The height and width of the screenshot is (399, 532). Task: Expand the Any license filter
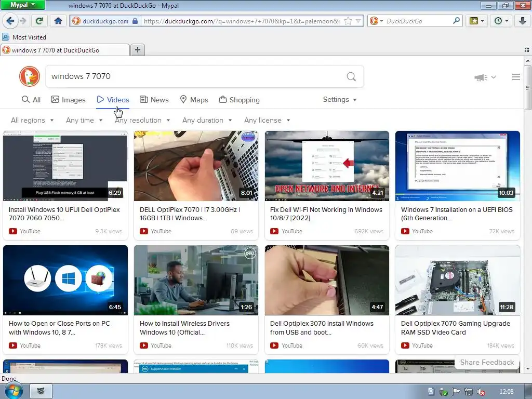pos(267,120)
